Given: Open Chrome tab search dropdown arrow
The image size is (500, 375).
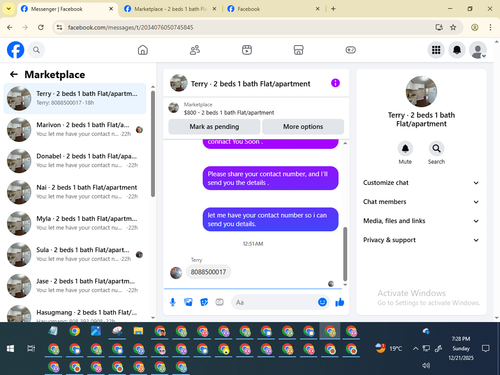Looking at the screenshot, I should 9,9.
